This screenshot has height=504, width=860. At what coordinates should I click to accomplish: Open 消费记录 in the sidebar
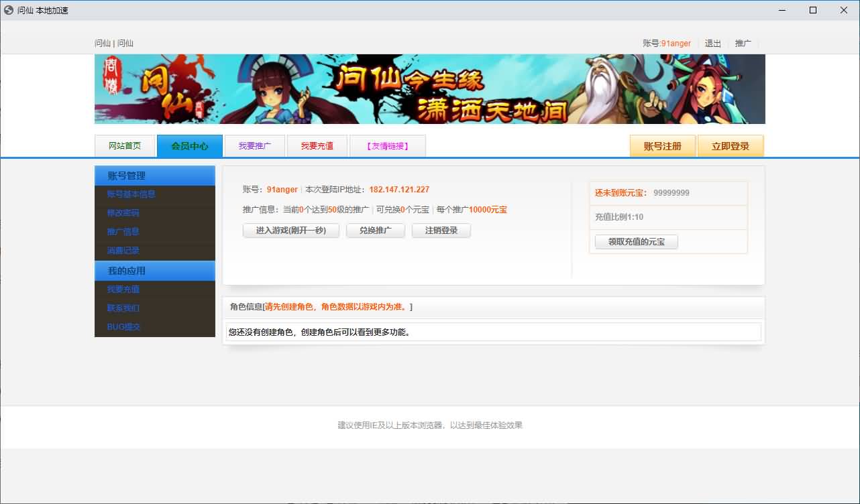point(123,251)
